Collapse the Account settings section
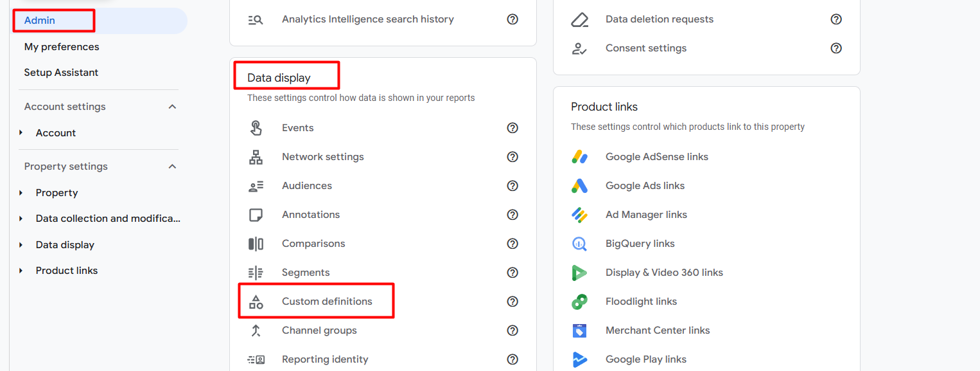 pyautogui.click(x=172, y=107)
